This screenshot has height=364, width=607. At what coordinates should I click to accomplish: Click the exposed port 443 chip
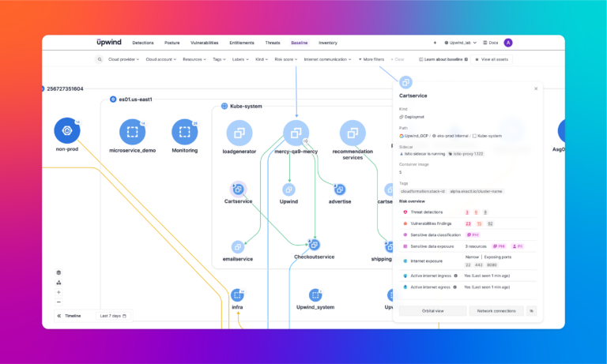[478, 265]
